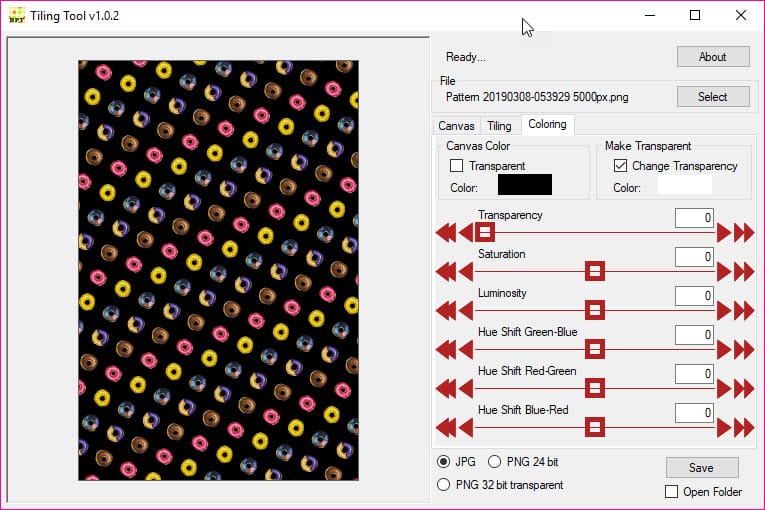
Task: Click the Saturation value input box
Action: coord(695,257)
